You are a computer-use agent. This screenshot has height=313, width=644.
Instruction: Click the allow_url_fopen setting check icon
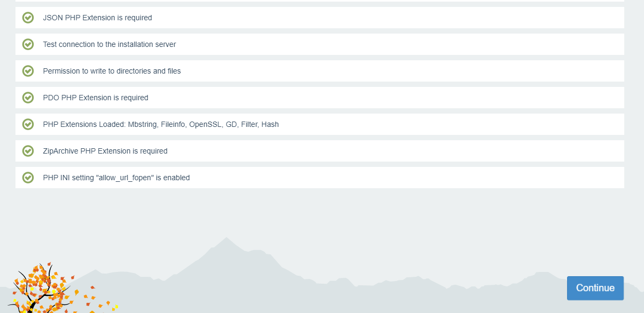tap(28, 178)
